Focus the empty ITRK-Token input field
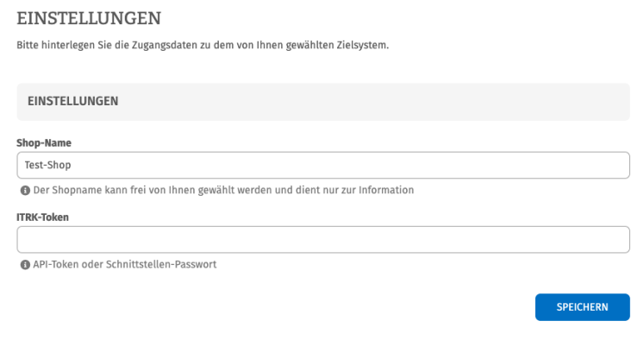The image size is (644, 340). (x=322, y=240)
